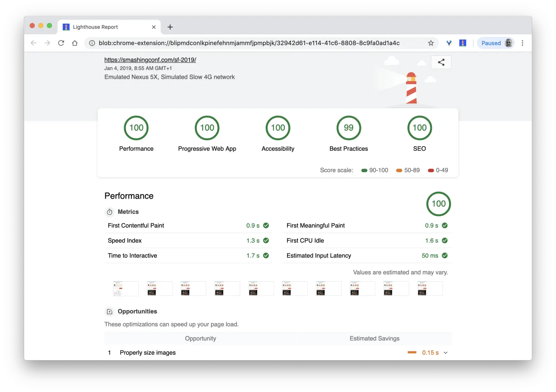Screen dimensions: 556x392
Task: Click the Estimated Savings column header
Action: click(x=375, y=339)
